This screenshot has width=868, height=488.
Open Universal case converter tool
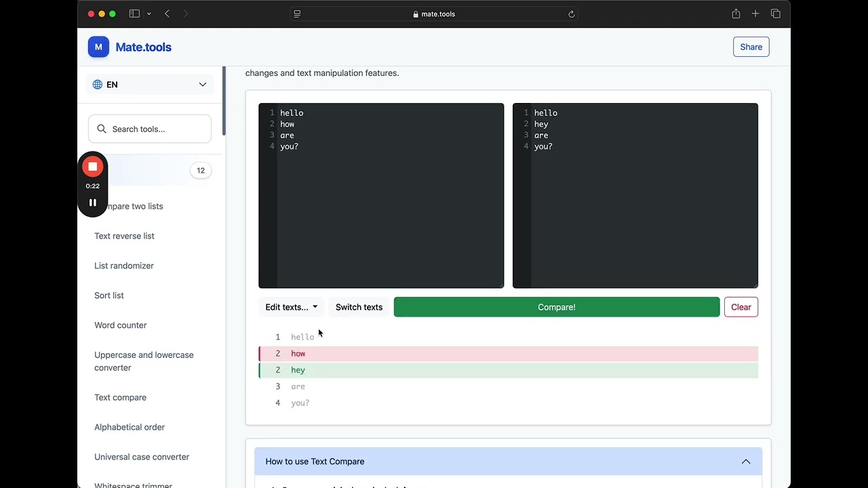142,457
